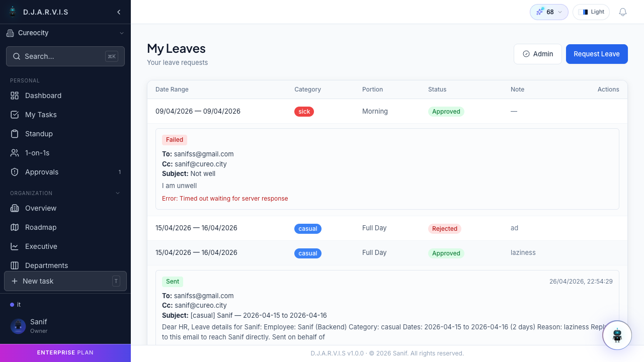644x362 pixels.
Task: Click the Approvals count badge
Action: coord(120,172)
